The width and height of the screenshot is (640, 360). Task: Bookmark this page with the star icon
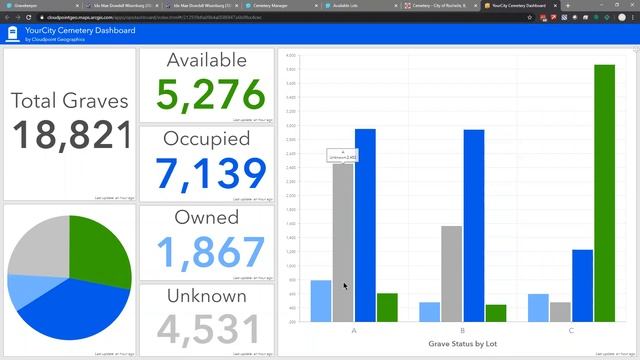click(530, 18)
